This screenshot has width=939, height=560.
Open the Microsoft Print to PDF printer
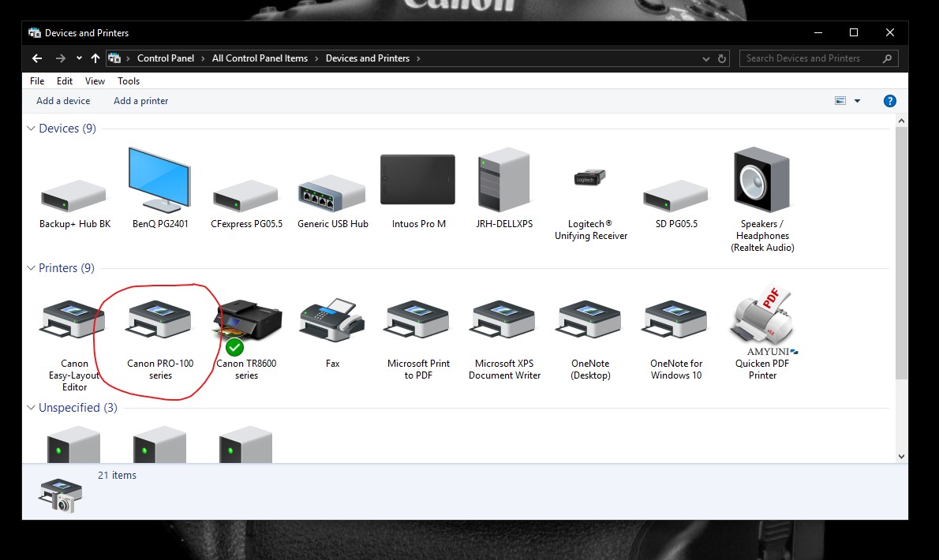coord(417,320)
